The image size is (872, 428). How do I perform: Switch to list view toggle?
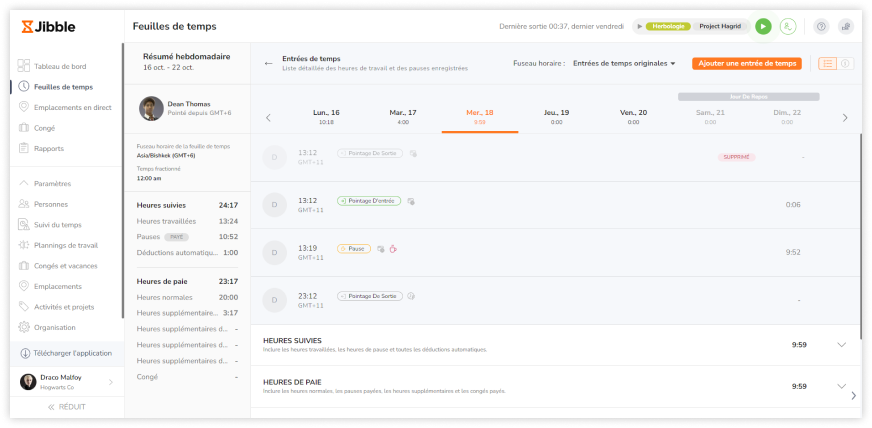828,63
